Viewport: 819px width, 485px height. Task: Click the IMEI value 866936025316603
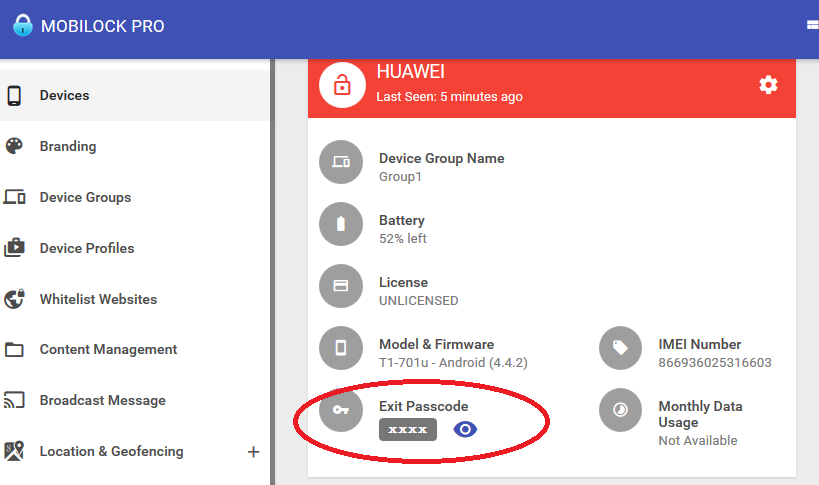[715, 363]
